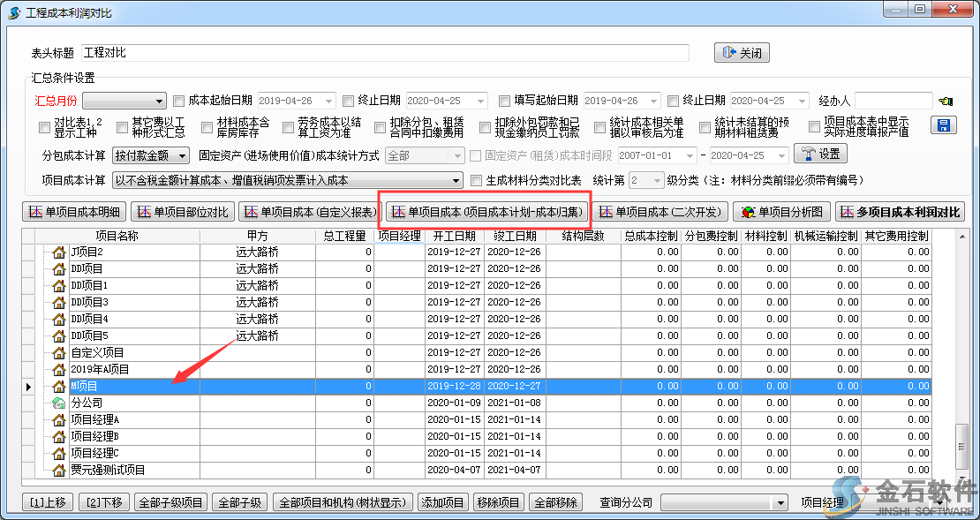Enable the 成本起始日期 checkbox
The width and height of the screenshot is (980, 520).
(x=179, y=101)
